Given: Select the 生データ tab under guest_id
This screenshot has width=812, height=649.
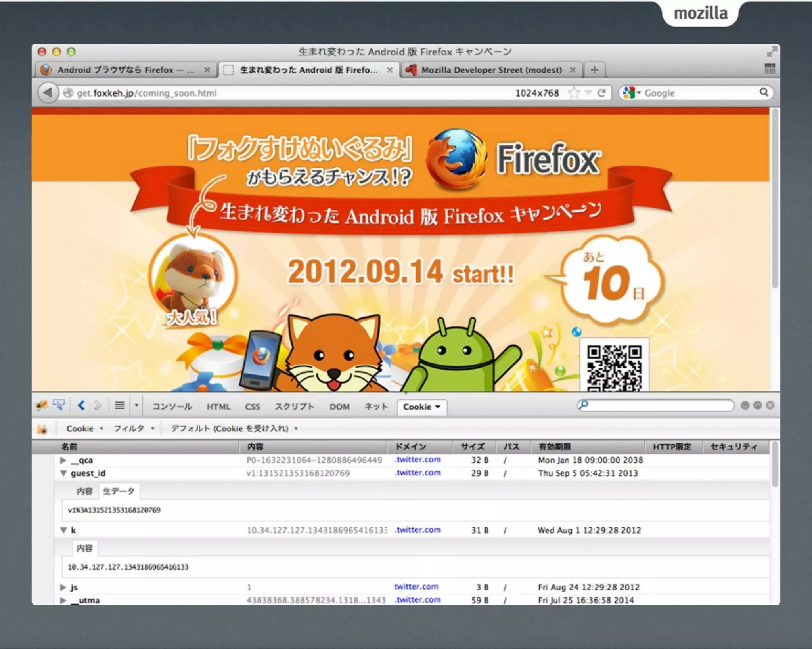Looking at the screenshot, I should click(119, 491).
